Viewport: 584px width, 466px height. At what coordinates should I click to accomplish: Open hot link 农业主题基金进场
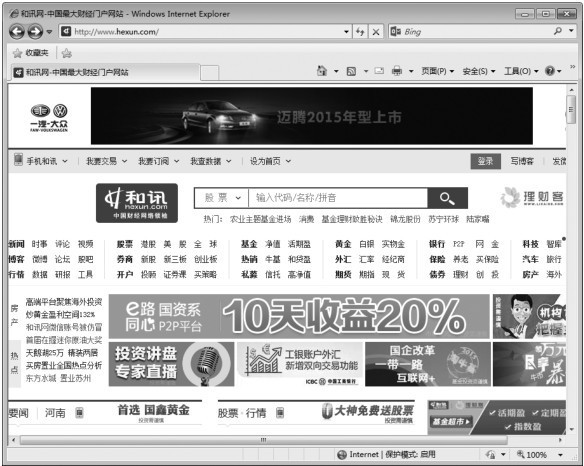click(260, 219)
